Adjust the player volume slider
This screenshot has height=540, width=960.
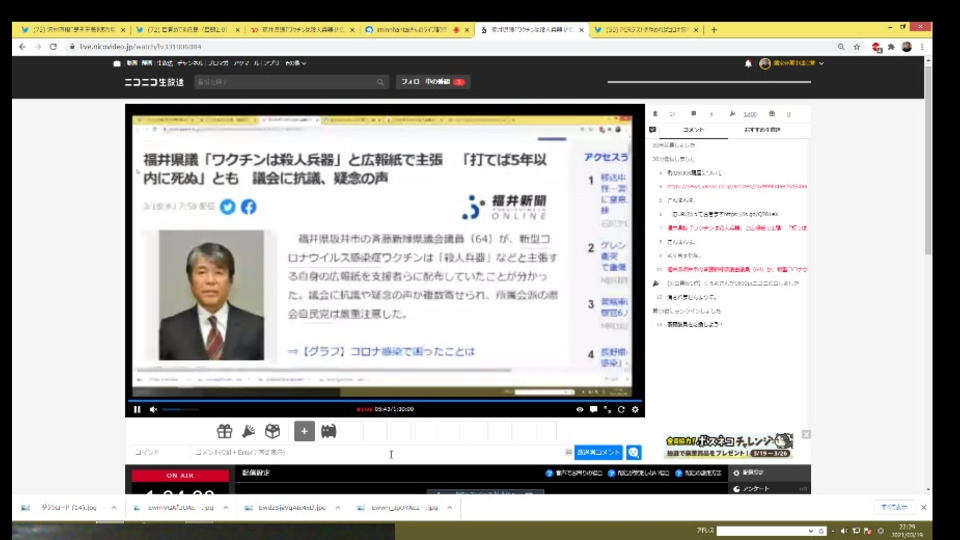tap(180, 409)
